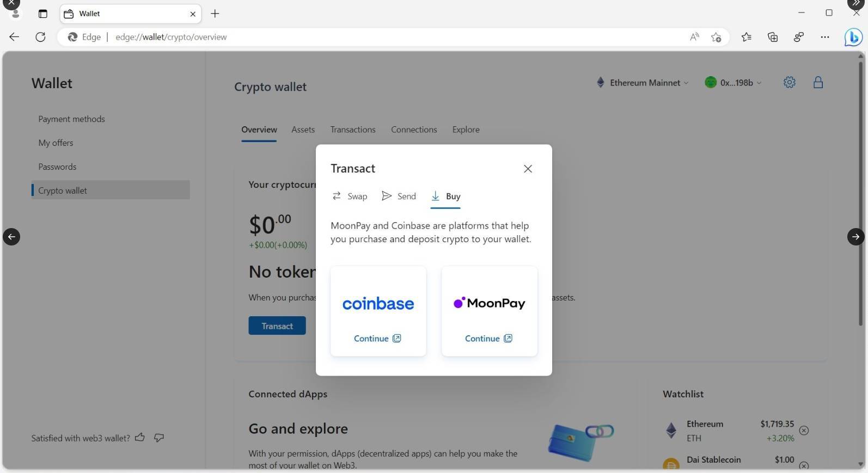Screen dimensions: 868x473
Task: Add this page to favorites
Action: (716, 37)
